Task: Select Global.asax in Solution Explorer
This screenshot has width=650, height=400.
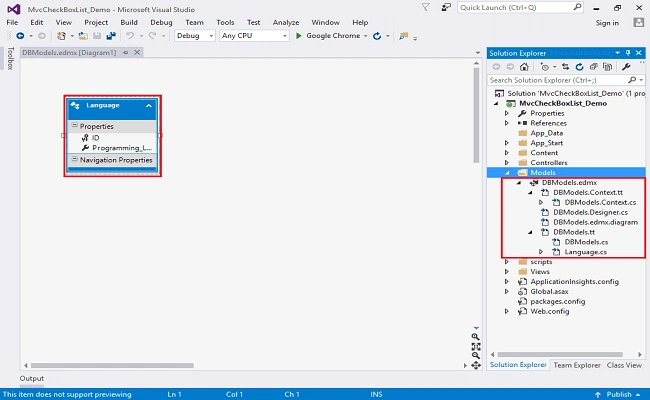Action: tap(549, 292)
